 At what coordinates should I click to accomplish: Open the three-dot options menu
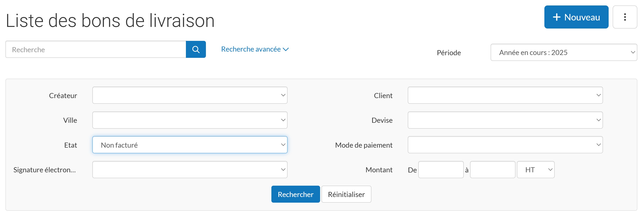point(625,17)
